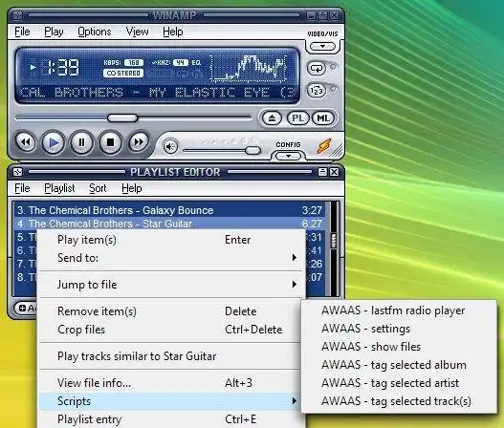This screenshot has height=428, width=504.
Task: Click the spectrum visualizer display
Action: coord(249,68)
